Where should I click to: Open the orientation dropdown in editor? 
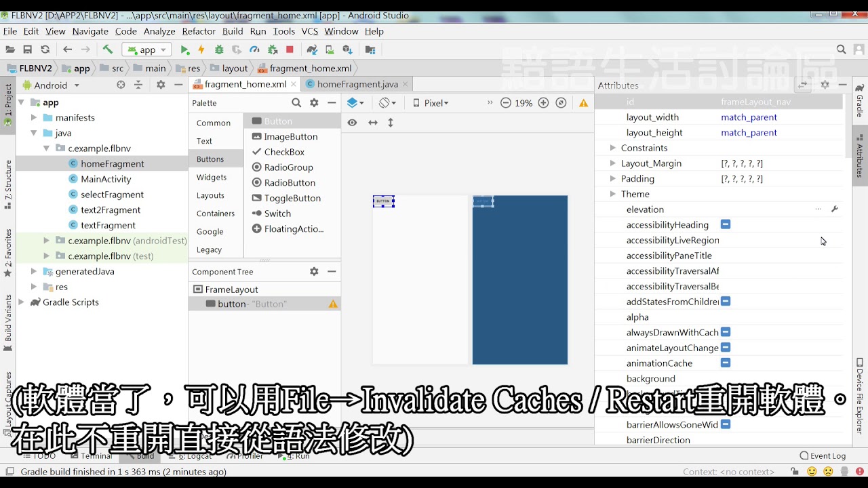(x=388, y=103)
